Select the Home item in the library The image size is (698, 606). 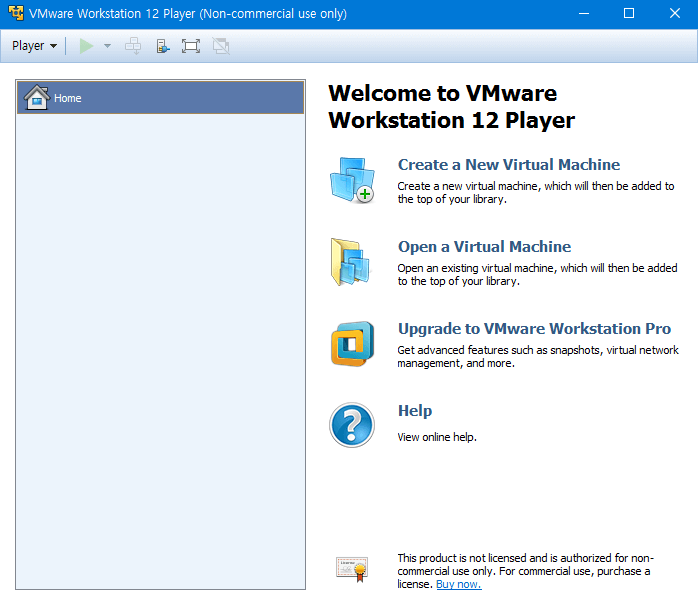tap(68, 98)
